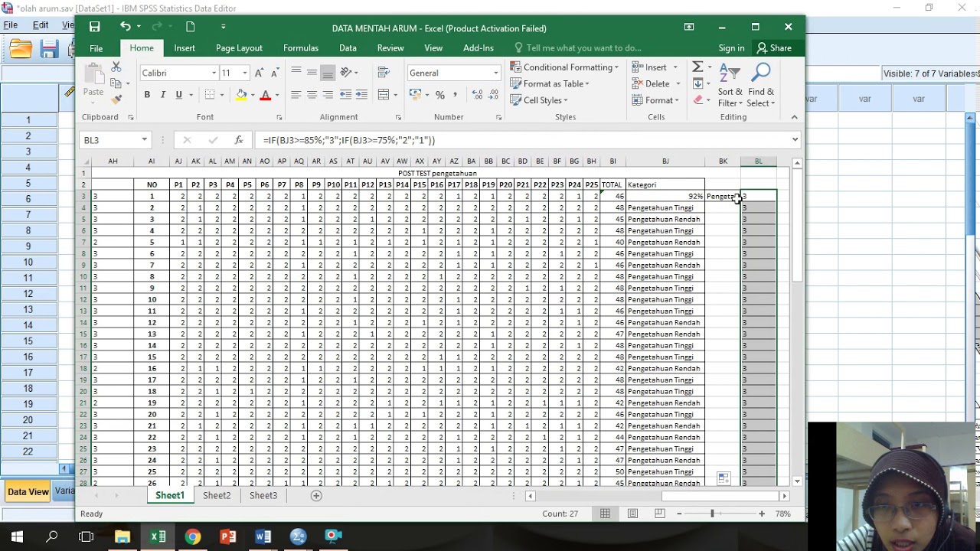Viewport: 980px width, 551px height.
Task: Click the Increase Indent icon
Action: tap(361, 95)
